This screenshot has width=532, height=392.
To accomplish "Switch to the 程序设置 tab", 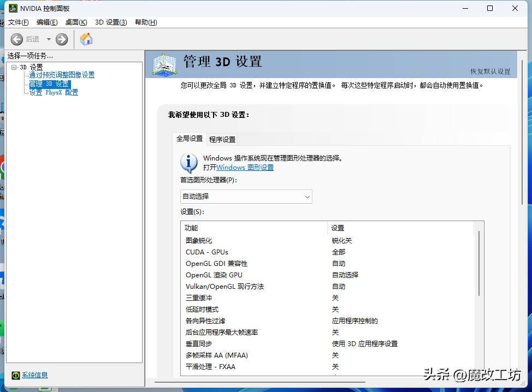I will point(222,139).
